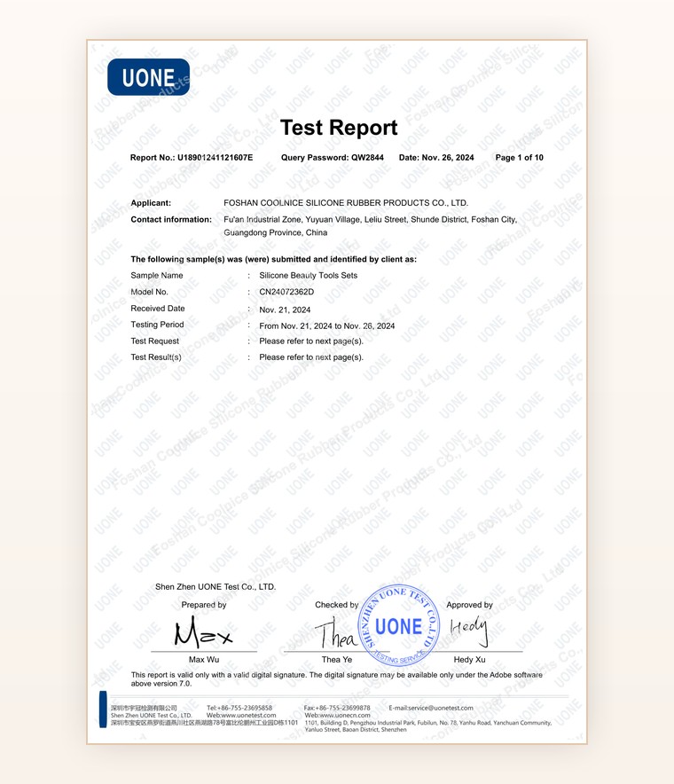Click 'Please refer to next page(s)' beside Test Result(s)
This screenshot has width=674, height=784.
311,357
